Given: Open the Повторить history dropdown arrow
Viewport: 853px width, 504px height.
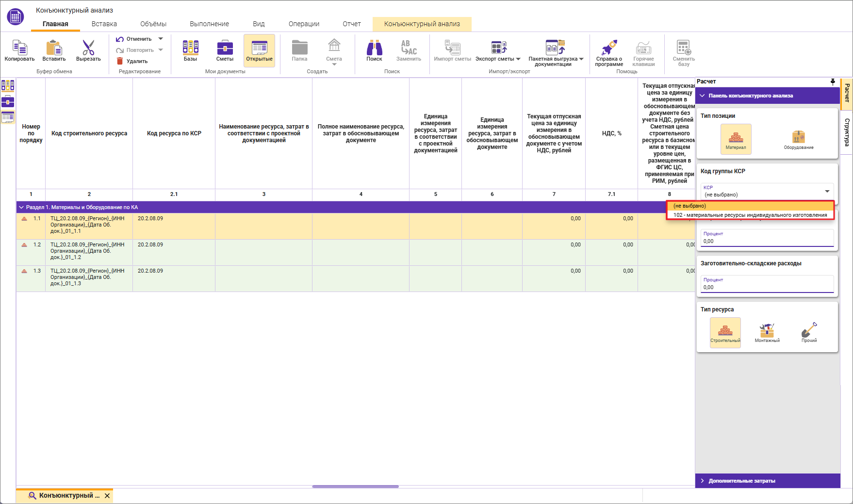Looking at the screenshot, I should coord(161,50).
